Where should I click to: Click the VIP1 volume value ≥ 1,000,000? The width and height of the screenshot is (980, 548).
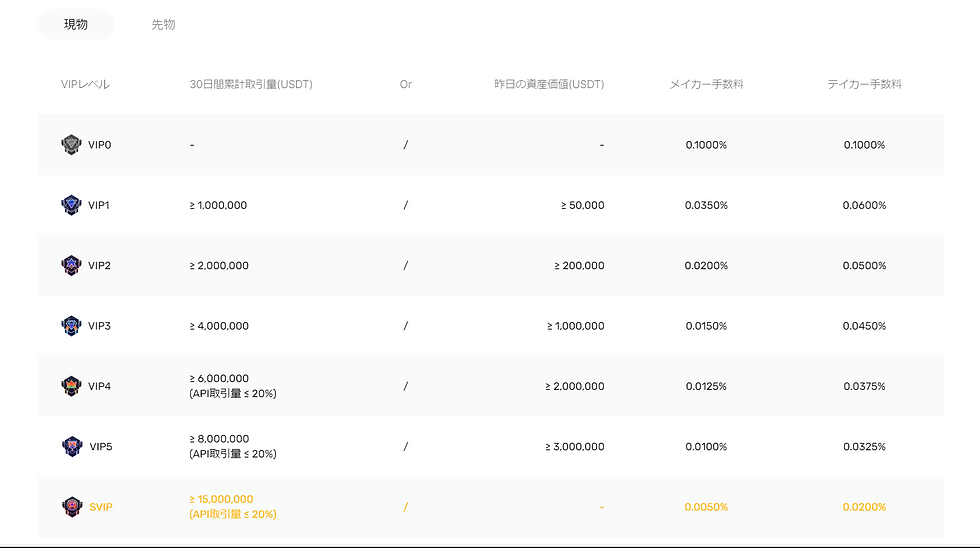[x=218, y=205]
